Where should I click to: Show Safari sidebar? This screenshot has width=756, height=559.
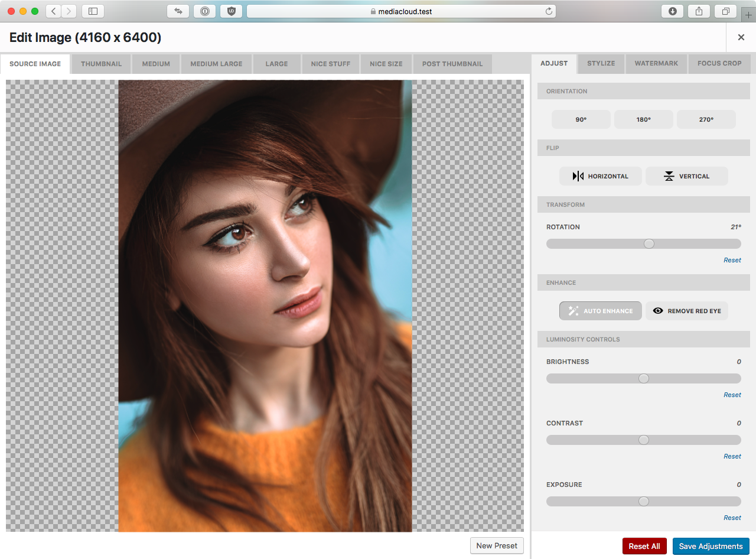(x=93, y=11)
